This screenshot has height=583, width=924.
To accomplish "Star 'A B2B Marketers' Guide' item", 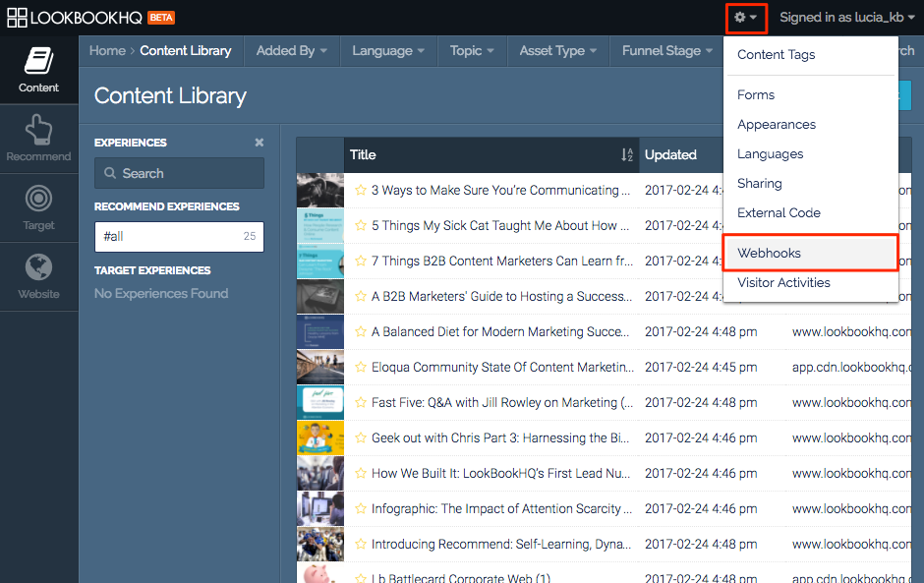I will (x=361, y=296).
